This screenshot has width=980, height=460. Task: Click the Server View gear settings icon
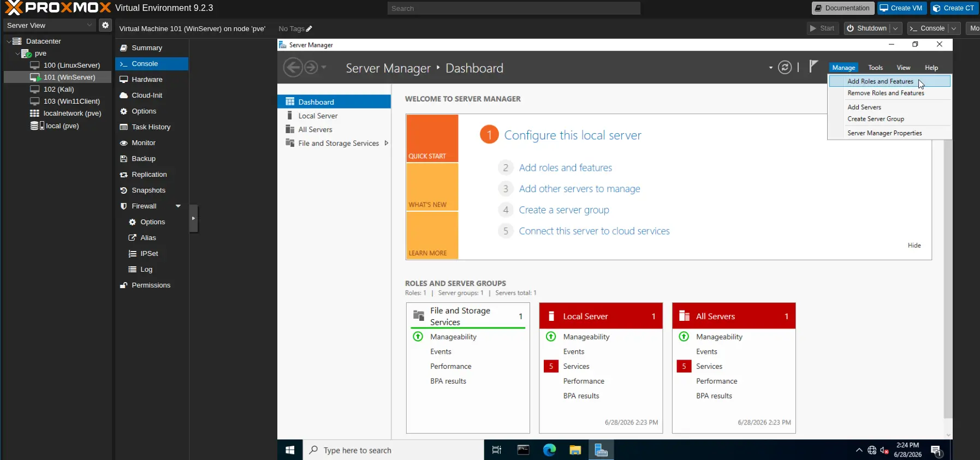tap(105, 25)
